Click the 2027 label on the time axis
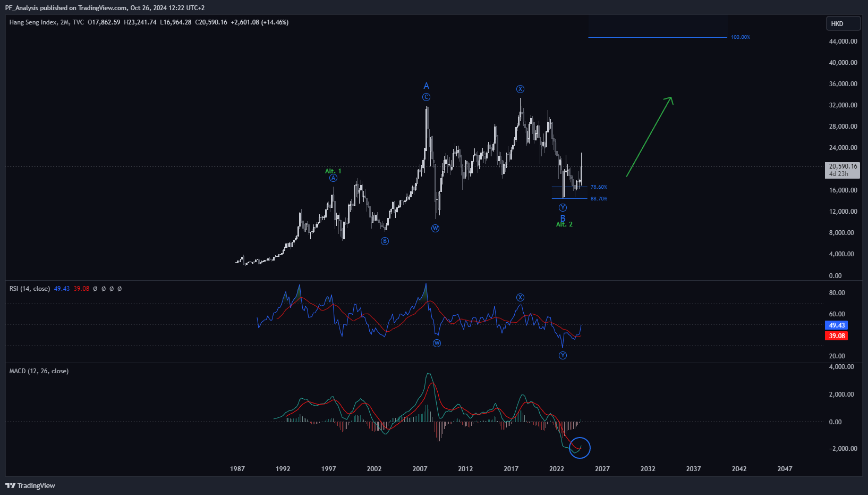Screen dimensions: 868x495 pos(602,469)
